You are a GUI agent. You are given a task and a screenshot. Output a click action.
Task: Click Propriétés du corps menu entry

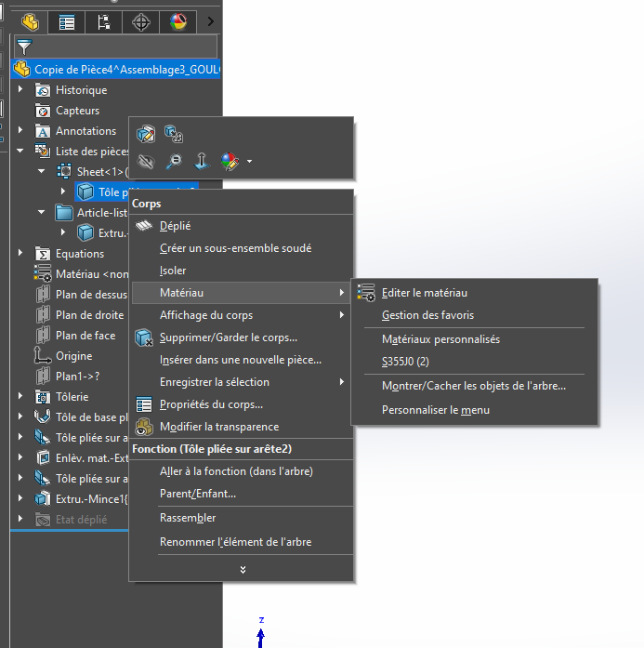pos(211,404)
